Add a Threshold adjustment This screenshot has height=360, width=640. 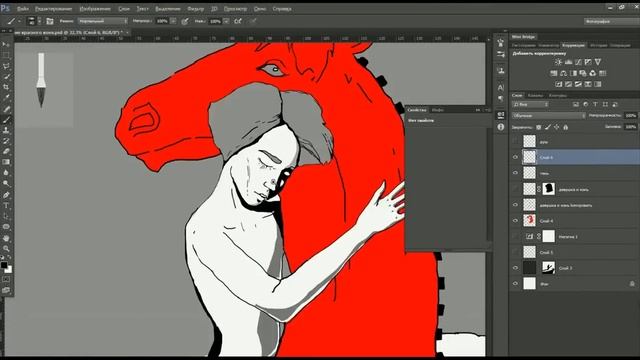(578, 84)
